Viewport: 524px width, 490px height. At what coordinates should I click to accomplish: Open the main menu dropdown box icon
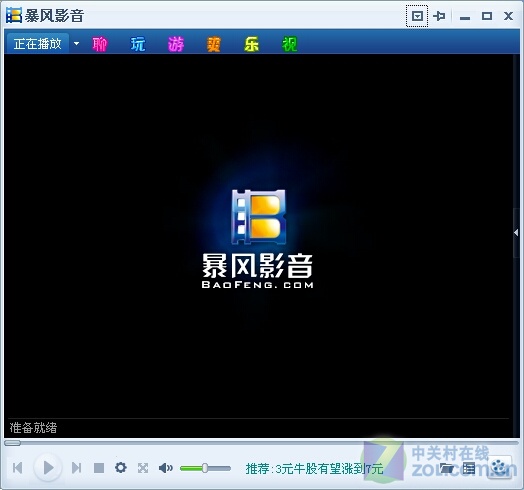[417, 16]
